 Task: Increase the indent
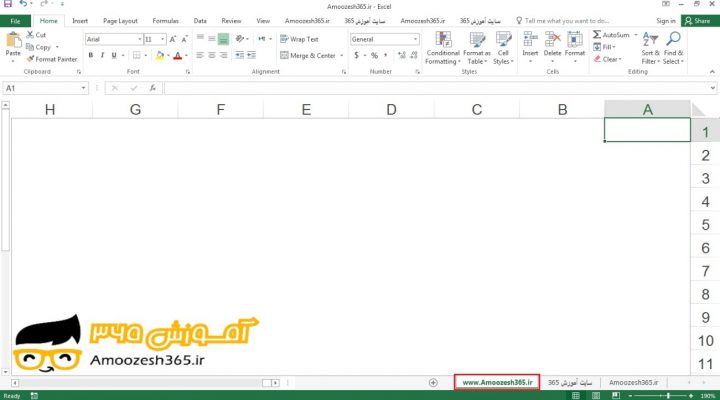(251, 55)
